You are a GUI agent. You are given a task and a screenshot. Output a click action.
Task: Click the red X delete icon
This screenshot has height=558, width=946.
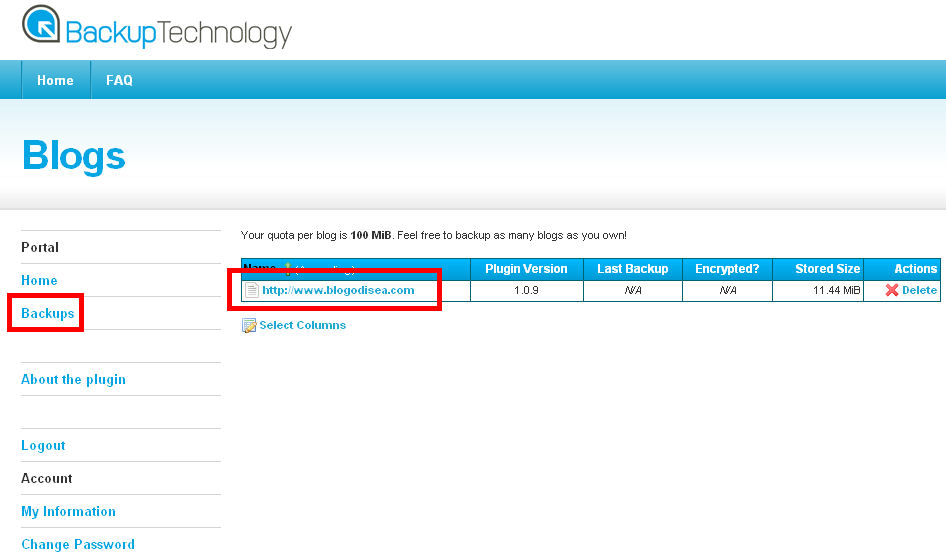pos(892,290)
